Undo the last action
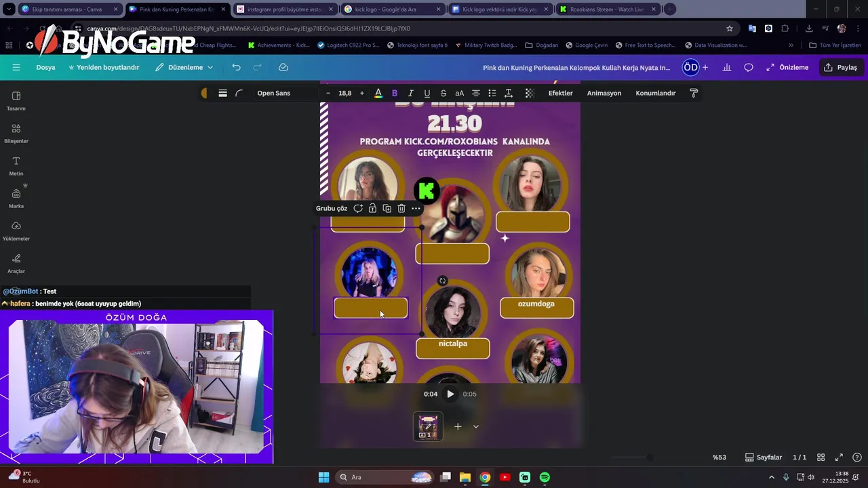Viewport: 868px width, 488px height. click(236, 67)
